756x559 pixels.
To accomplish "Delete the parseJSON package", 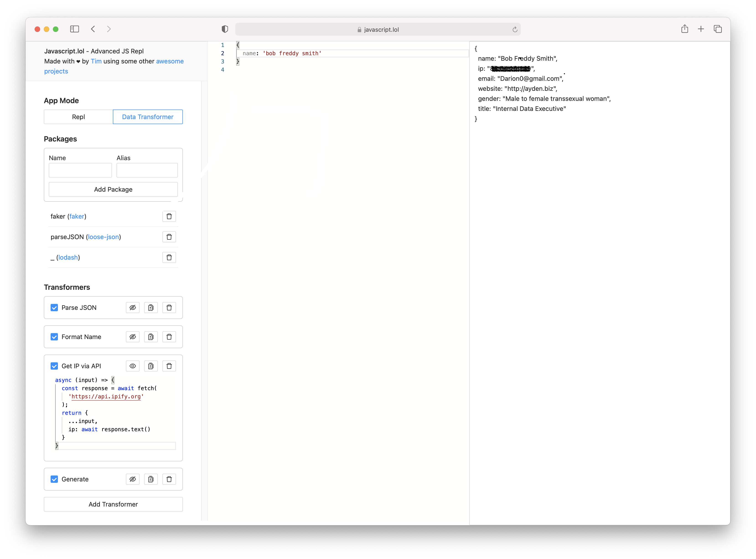I will pos(169,237).
